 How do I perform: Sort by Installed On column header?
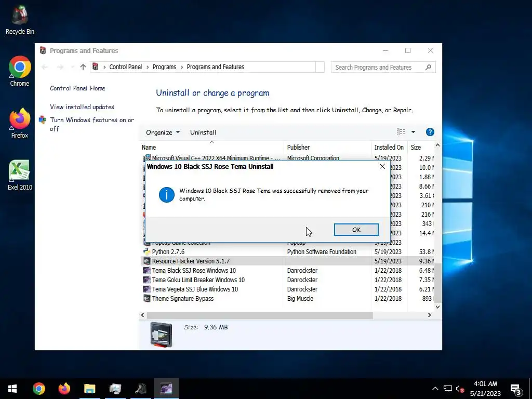389,147
